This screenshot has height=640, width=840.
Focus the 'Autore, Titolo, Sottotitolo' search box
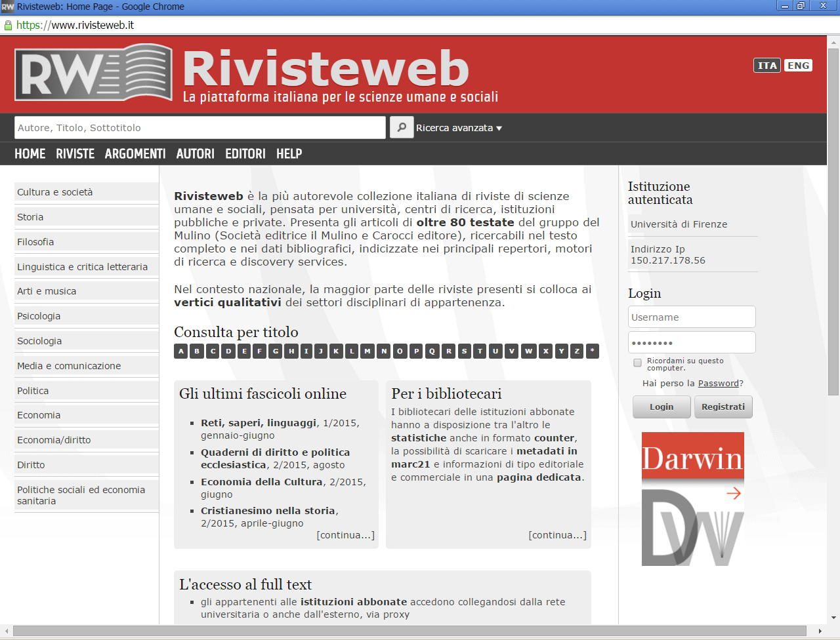200,127
